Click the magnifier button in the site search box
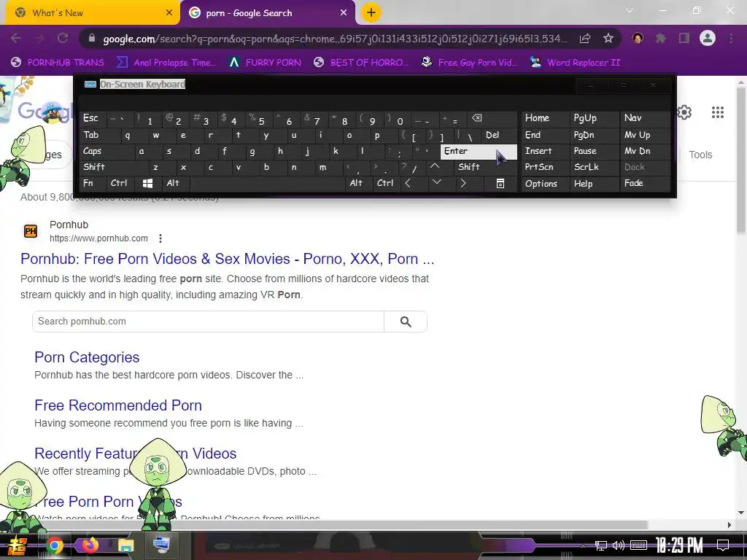Viewport: 747px width, 560px height. [406, 322]
